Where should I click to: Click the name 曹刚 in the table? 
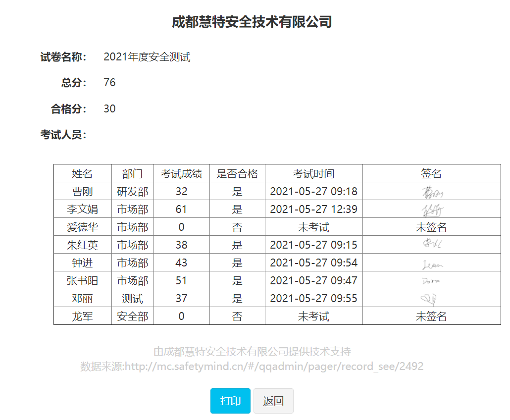82,191
